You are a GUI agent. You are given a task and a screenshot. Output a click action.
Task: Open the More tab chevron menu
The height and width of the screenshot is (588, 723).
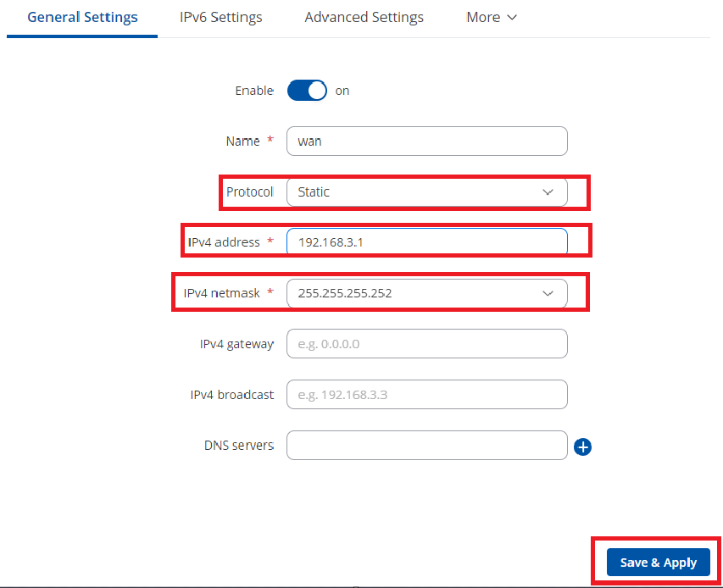(x=491, y=17)
